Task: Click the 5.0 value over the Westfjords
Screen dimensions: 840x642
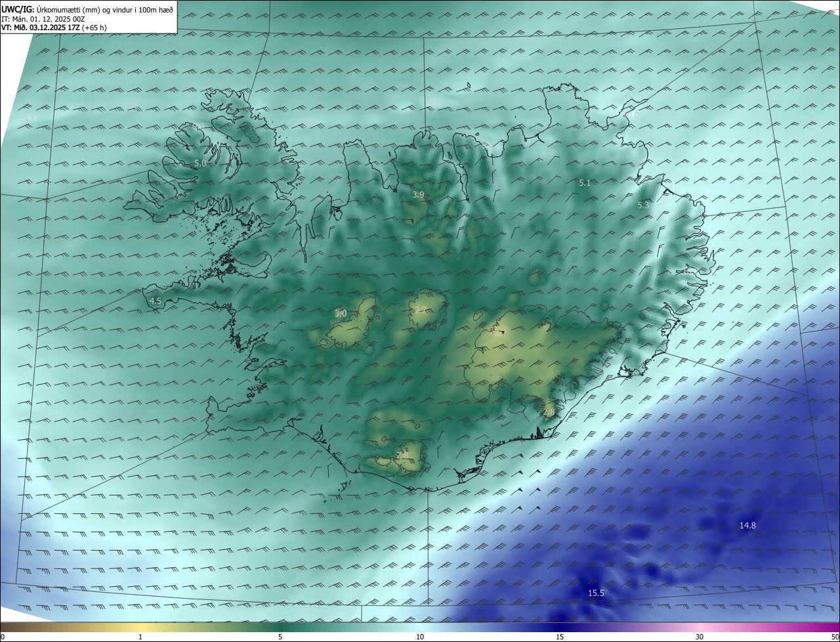Action: [200, 163]
